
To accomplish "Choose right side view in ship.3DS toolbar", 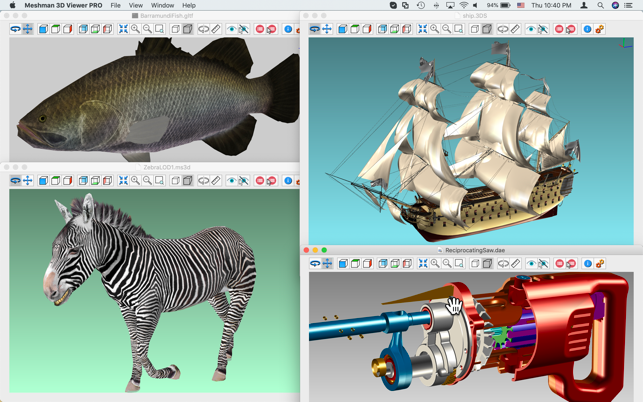I will coord(367,29).
